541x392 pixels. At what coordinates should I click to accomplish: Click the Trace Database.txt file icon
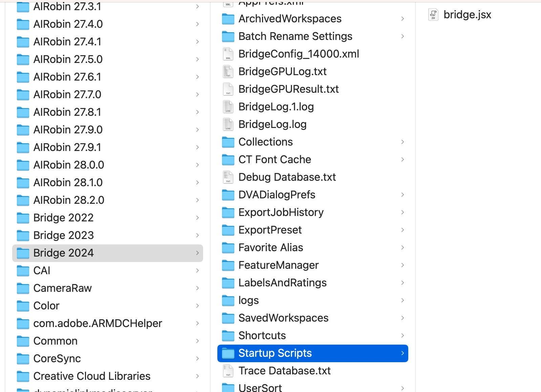(228, 371)
